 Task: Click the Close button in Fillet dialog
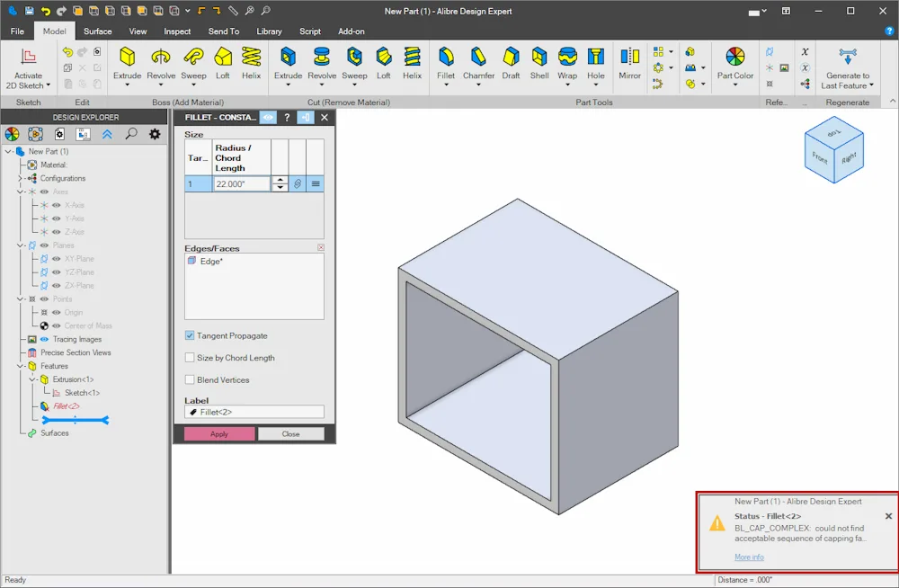pos(290,433)
